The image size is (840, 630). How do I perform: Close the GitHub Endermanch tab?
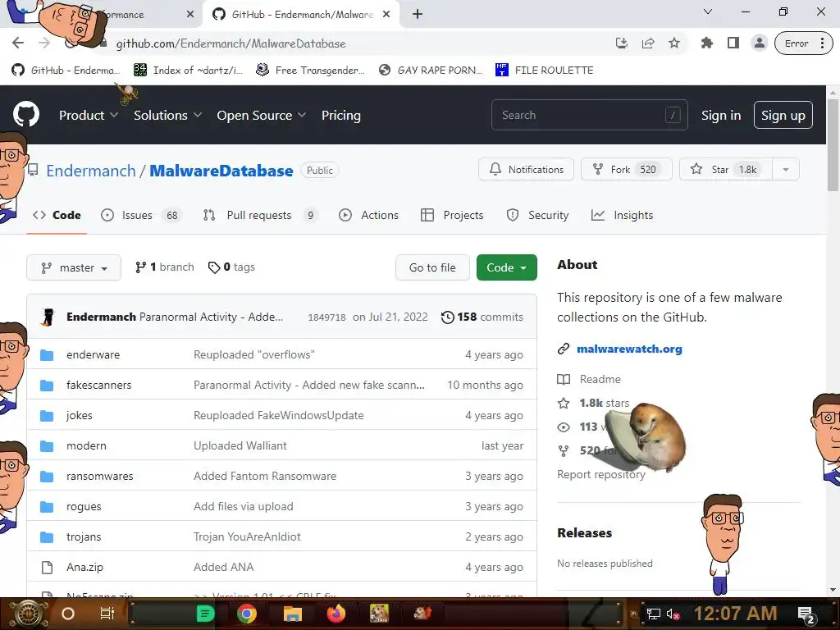(386, 15)
